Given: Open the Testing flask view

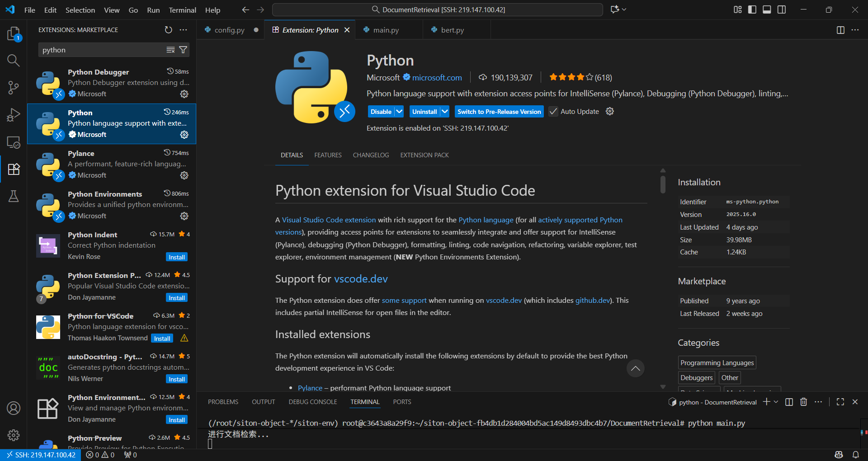Looking at the screenshot, I should (x=14, y=196).
